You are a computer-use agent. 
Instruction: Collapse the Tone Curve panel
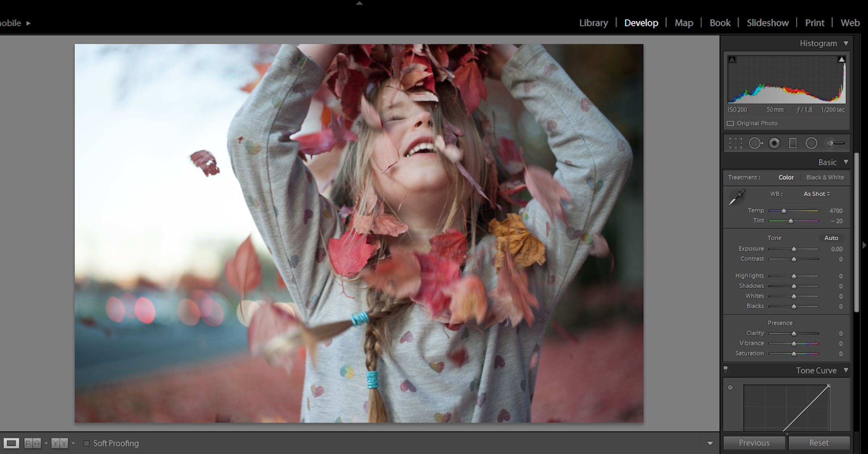pyautogui.click(x=846, y=370)
